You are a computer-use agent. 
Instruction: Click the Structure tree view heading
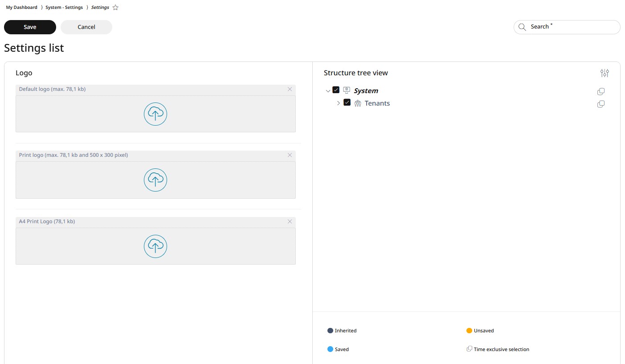pyautogui.click(x=356, y=73)
